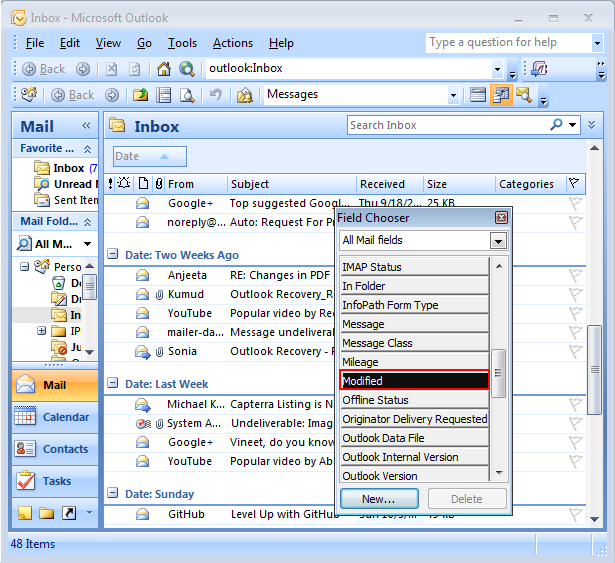
Task: Expand the query builder chevron
Action: click(591, 125)
